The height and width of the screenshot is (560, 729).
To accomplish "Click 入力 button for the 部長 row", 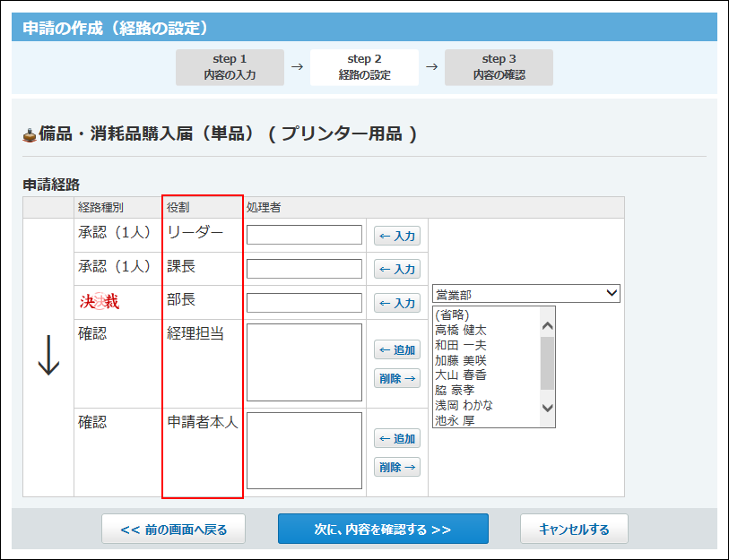I will 397,303.
